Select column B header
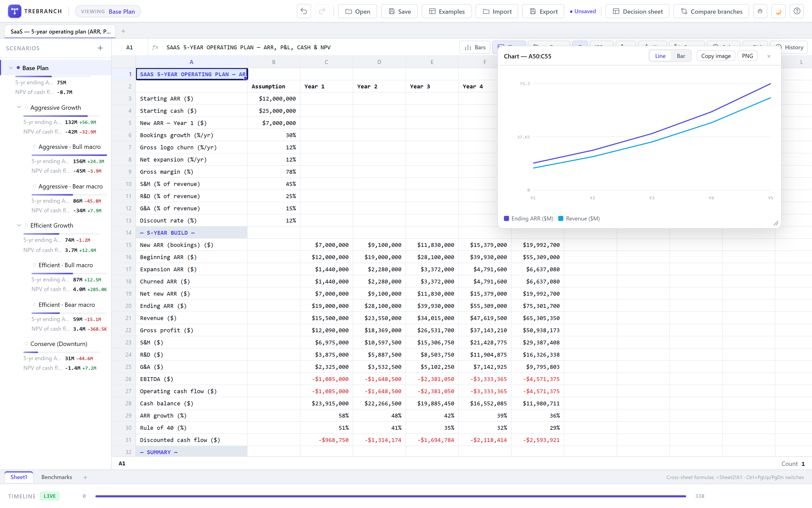 274,62
